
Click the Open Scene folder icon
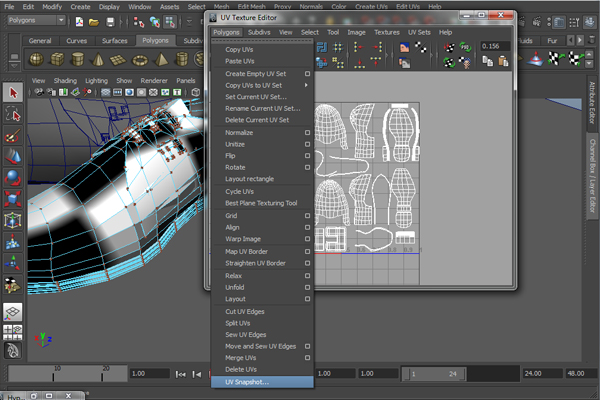coord(94,22)
